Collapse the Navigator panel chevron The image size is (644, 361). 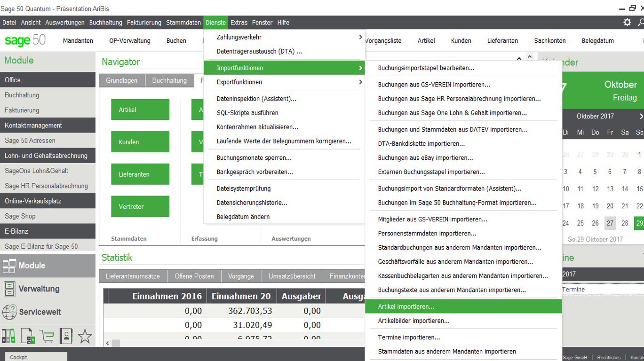519,60
